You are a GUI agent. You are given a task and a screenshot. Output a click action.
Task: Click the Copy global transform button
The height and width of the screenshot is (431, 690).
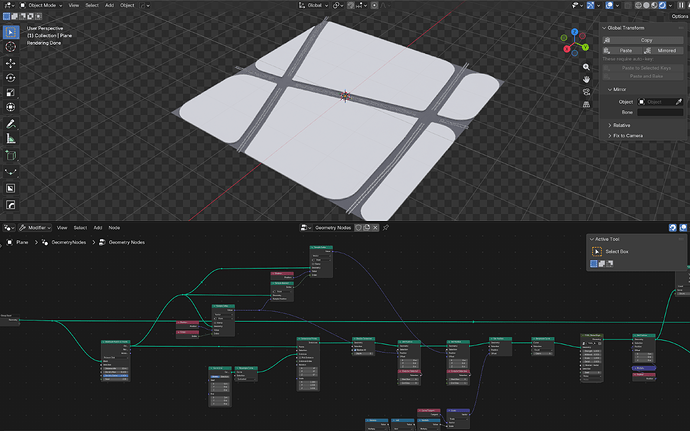(642, 40)
